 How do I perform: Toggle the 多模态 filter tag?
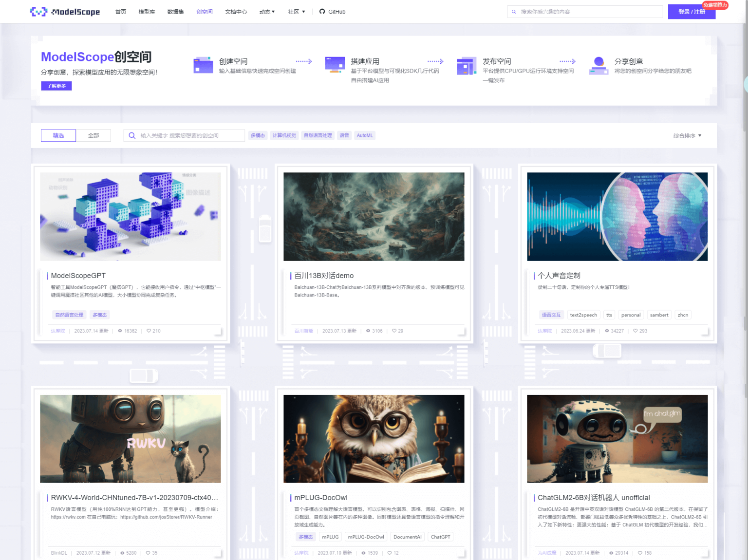(258, 135)
